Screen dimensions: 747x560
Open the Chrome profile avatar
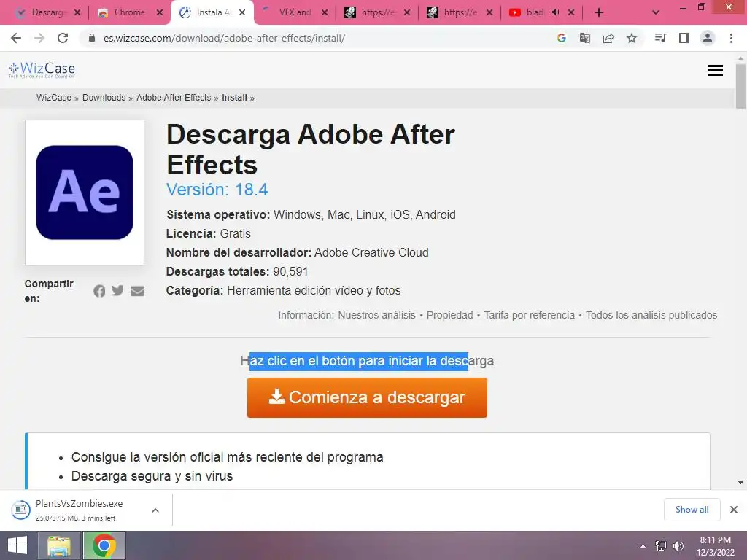click(708, 38)
